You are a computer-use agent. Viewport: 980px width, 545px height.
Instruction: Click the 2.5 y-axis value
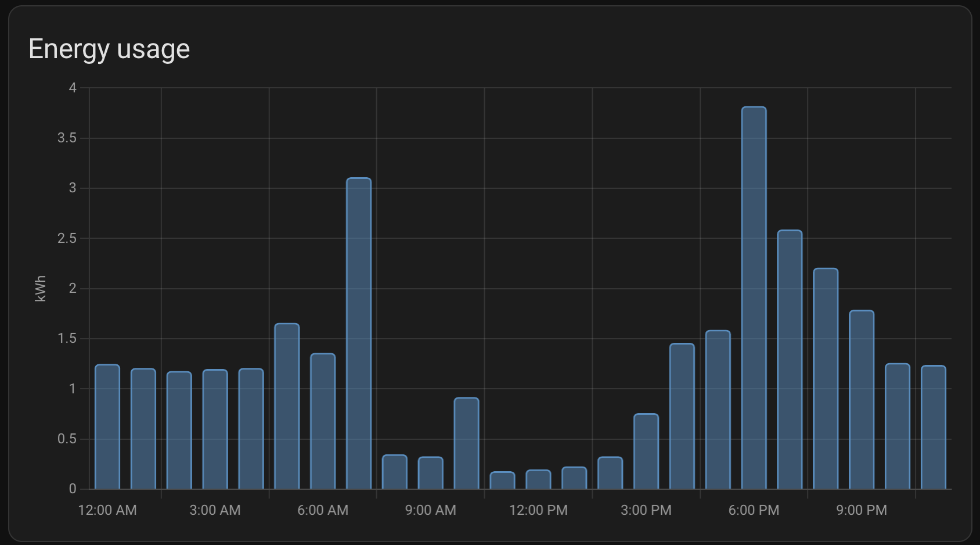click(67, 238)
